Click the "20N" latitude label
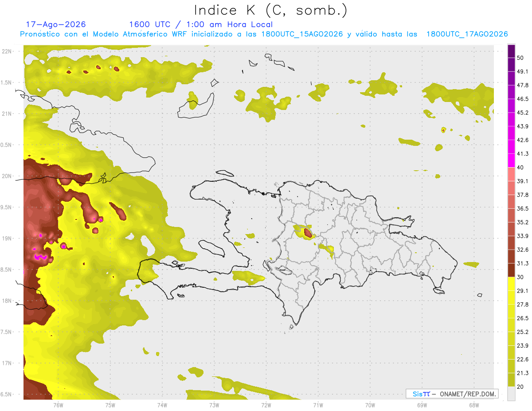This screenshot has width=532, height=411. [x=7, y=176]
